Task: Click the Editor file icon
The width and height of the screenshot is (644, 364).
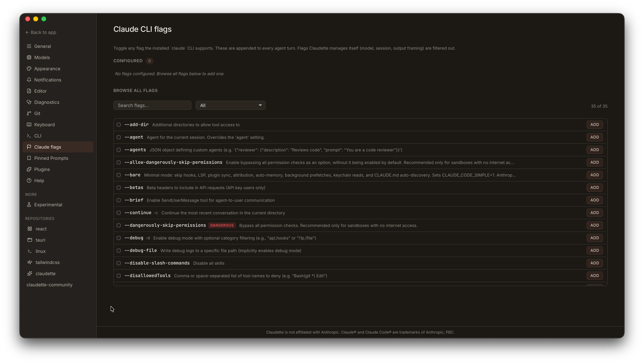Action: 29,91
